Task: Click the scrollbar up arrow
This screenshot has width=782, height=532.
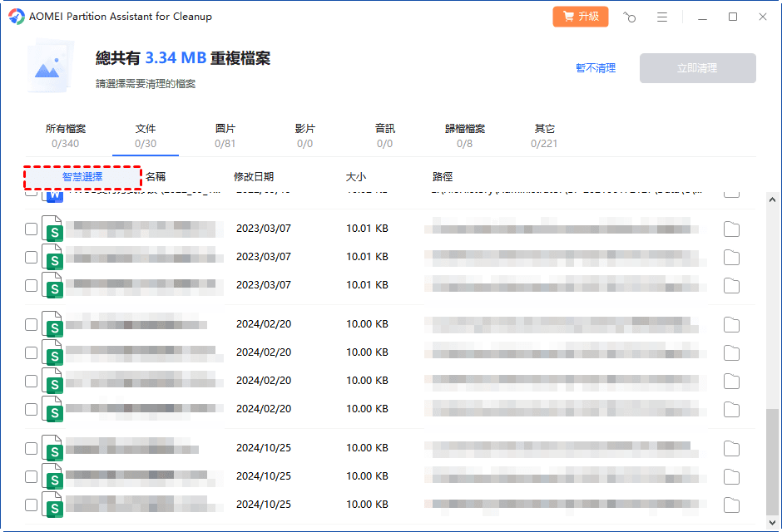Action: click(x=772, y=199)
